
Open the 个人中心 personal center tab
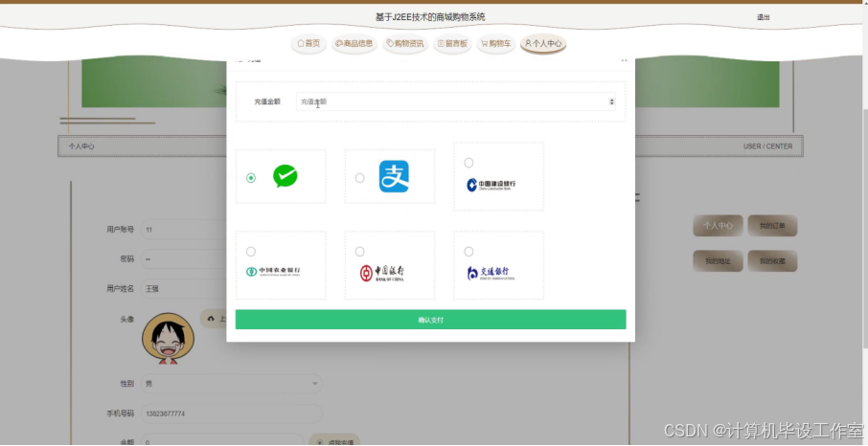(543, 43)
